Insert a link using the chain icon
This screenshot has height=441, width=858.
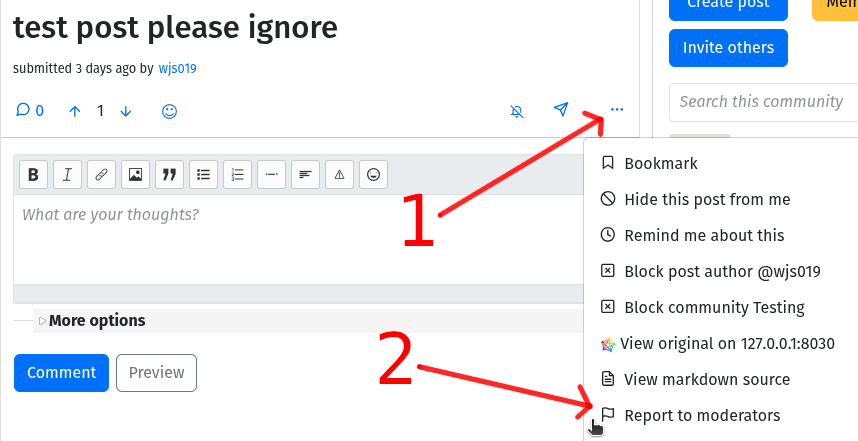tap(101, 175)
